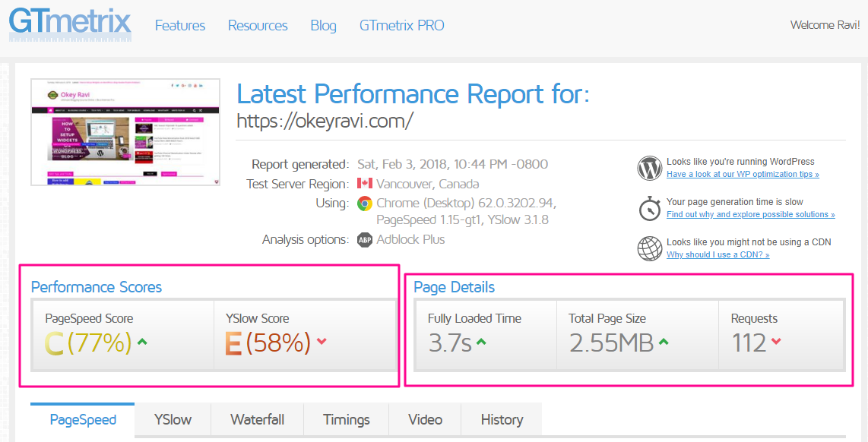Click the 'Analysis options:' label
This screenshot has width=868, height=442.
coord(306,239)
